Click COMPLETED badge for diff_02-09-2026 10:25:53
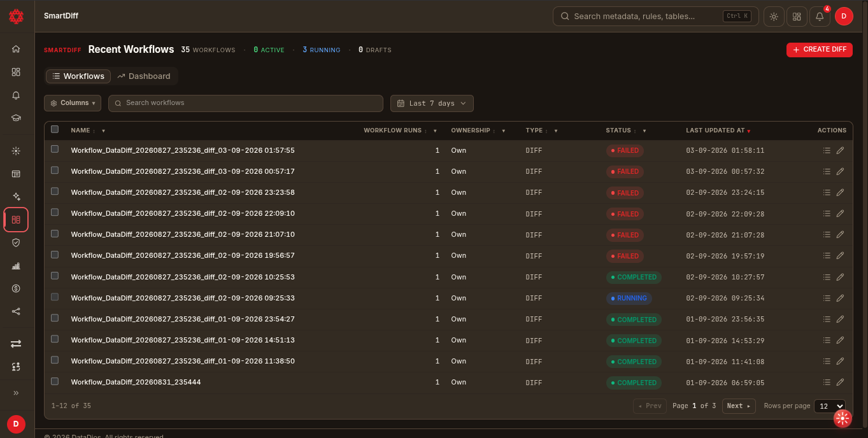 (634, 277)
